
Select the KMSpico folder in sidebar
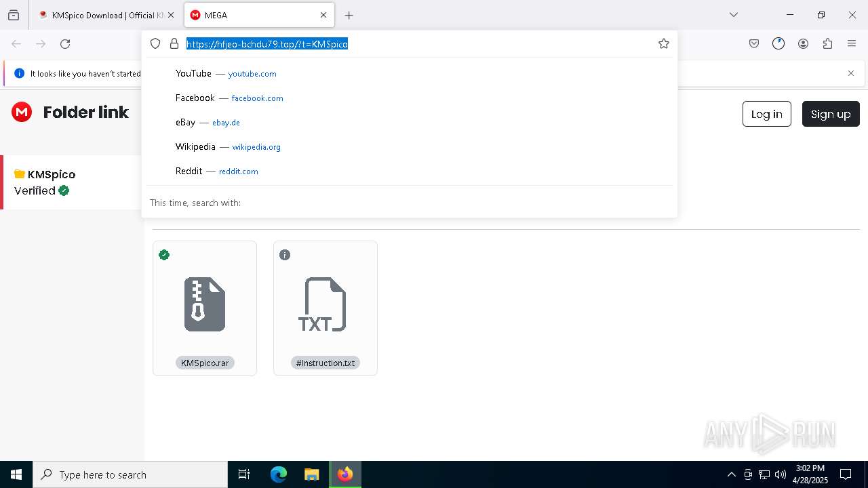click(72, 182)
